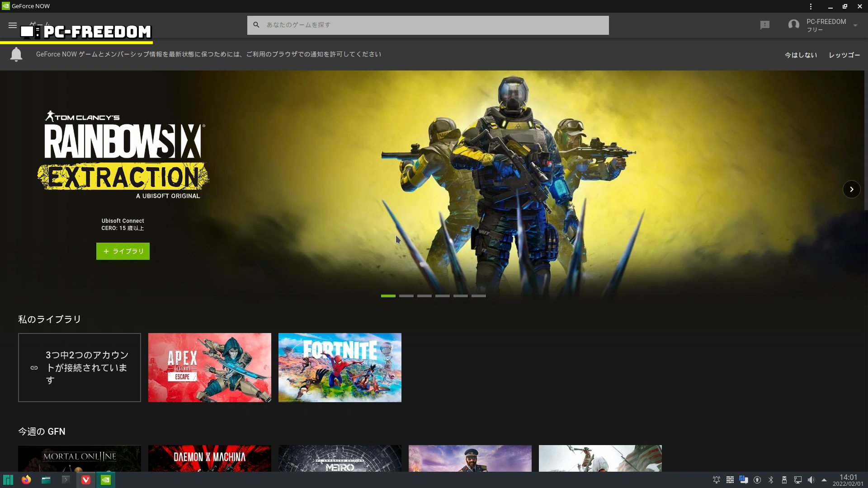Image resolution: width=868 pixels, height=488 pixels.
Task: Select the second carousel slide indicator
Action: pos(406,296)
